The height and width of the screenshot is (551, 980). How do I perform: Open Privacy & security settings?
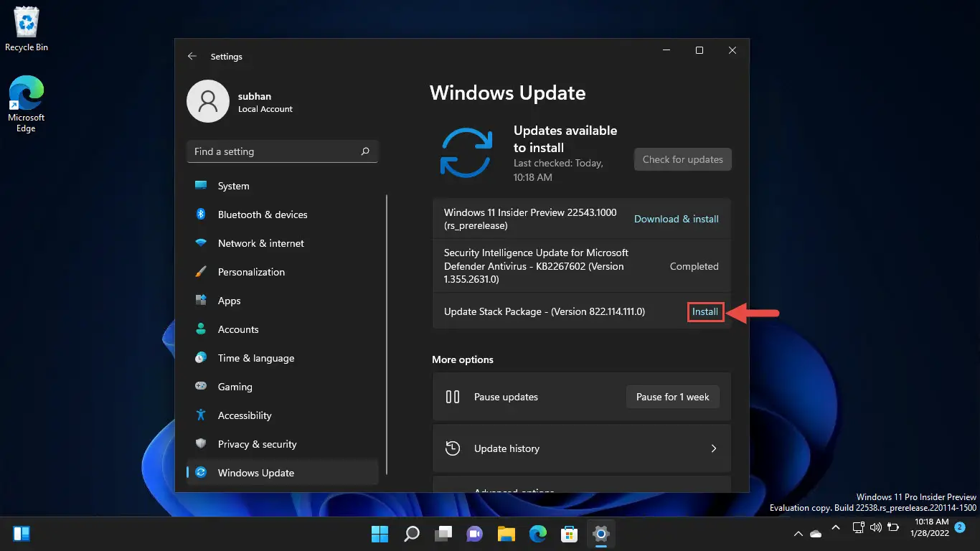(282, 444)
